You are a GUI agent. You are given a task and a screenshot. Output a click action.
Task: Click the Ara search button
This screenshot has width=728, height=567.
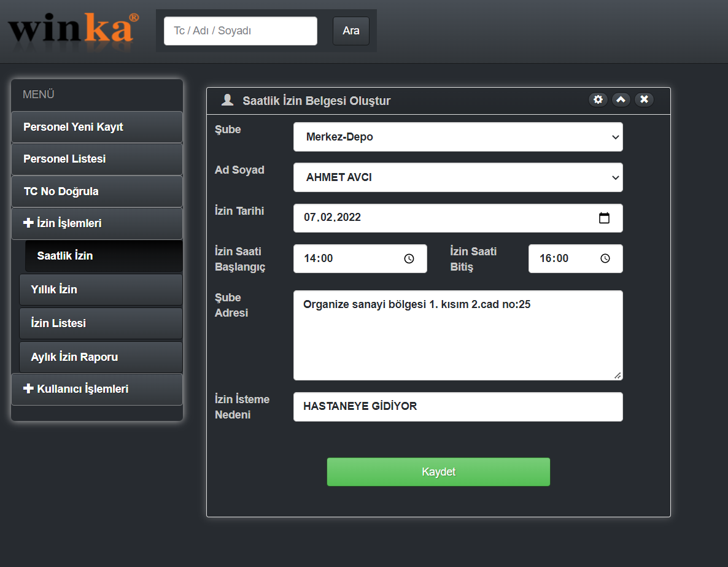pyautogui.click(x=351, y=31)
